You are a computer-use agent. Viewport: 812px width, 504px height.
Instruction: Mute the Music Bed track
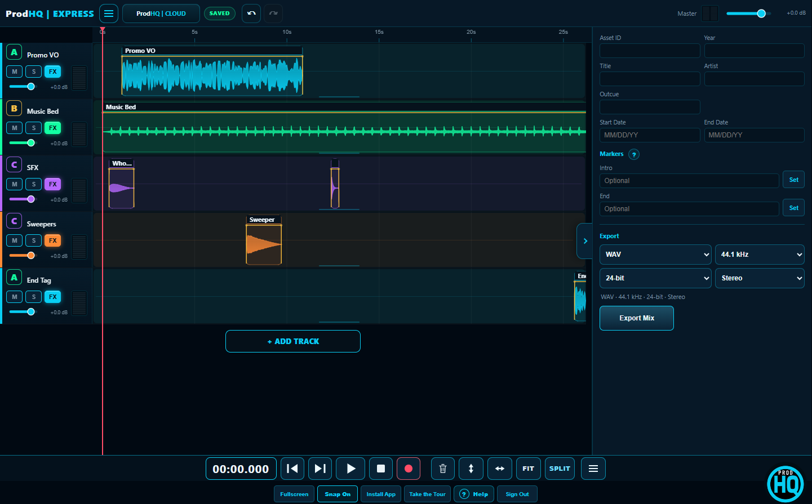pyautogui.click(x=15, y=128)
